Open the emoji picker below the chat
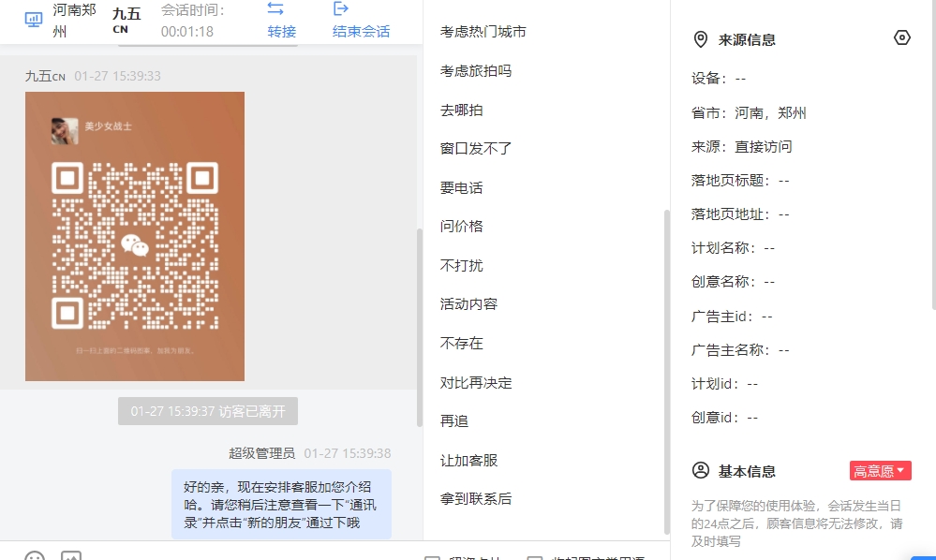Image resolution: width=936 pixels, height=560 pixels. pyautogui.click(x=35, y=556)
